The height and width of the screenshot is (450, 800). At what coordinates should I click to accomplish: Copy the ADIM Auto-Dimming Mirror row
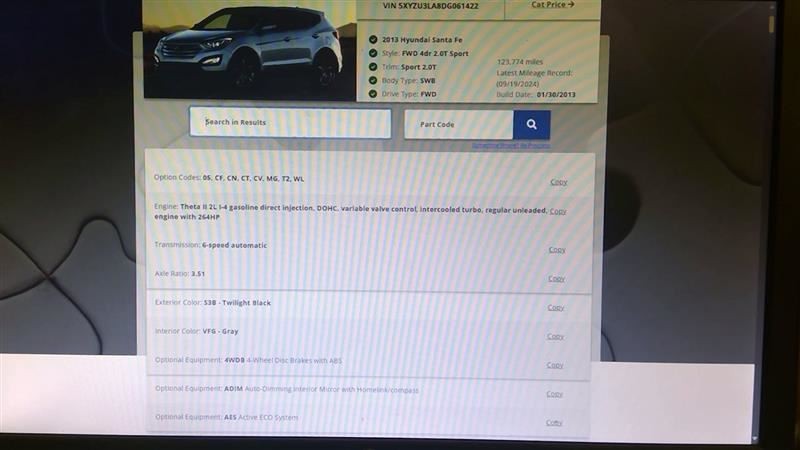554,394
